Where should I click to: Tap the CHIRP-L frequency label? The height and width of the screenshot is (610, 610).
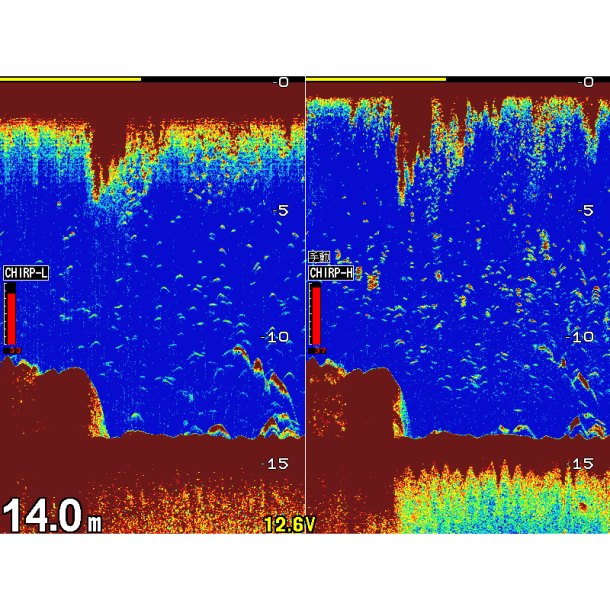click(x=25, y=273)
